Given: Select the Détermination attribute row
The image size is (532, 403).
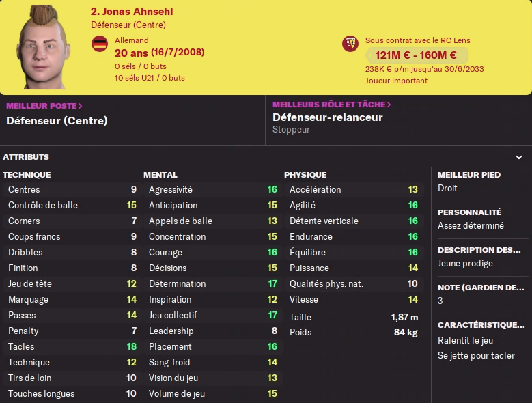Looking at the screenshot, I should [213, 283].
